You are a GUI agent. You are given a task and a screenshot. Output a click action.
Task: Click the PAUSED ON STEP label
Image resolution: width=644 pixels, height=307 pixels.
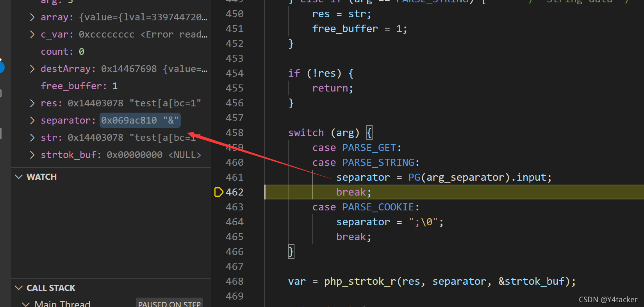(169, 303)
